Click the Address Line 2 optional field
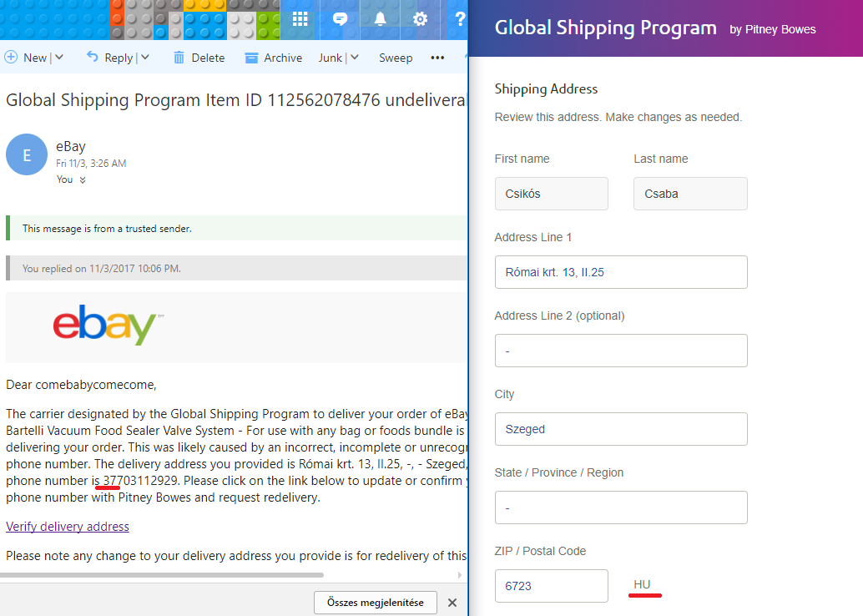The height and width of the screenshot is (616, 863). 621,351
